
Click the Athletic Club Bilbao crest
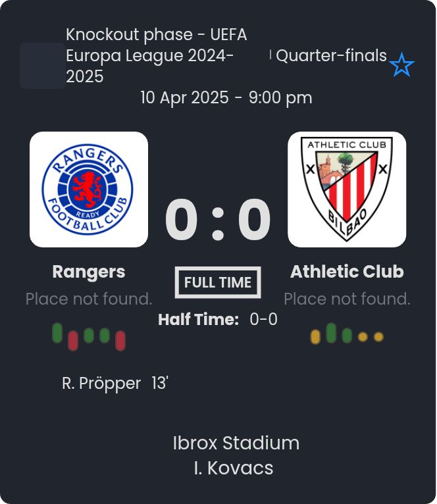(x=347, y=189)
